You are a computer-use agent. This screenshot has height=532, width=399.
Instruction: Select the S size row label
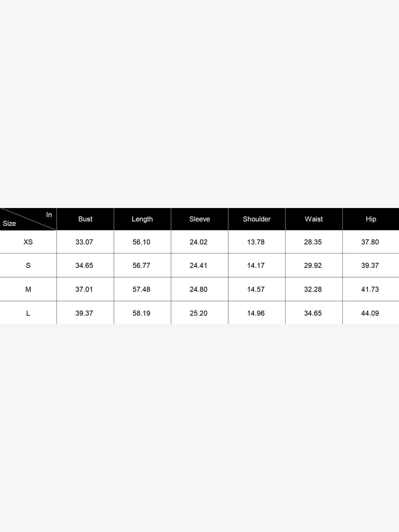28,265
